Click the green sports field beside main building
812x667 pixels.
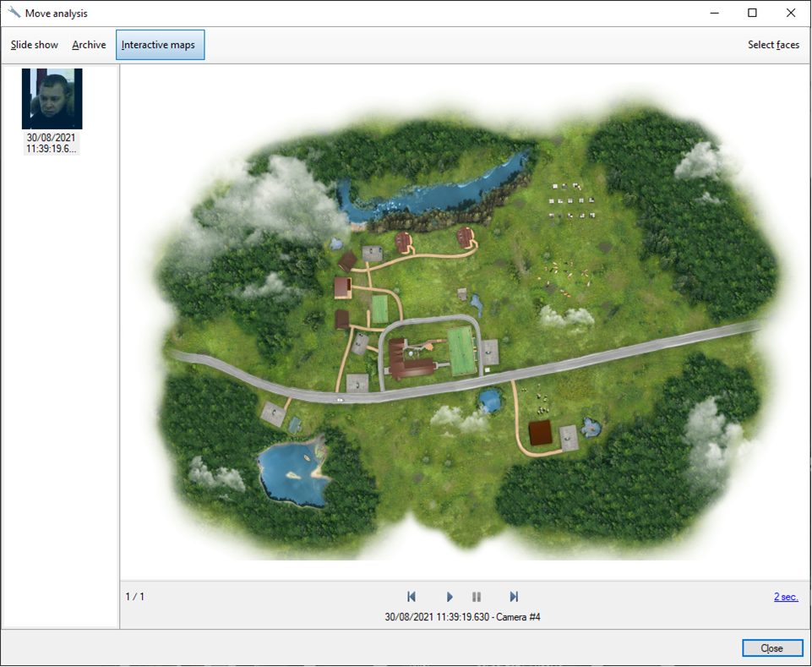tap(460, 349)
